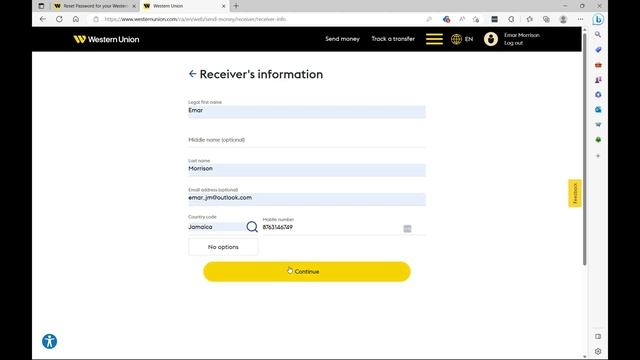
Task: Click the browser home button
Action: click(x=76, y=19)
